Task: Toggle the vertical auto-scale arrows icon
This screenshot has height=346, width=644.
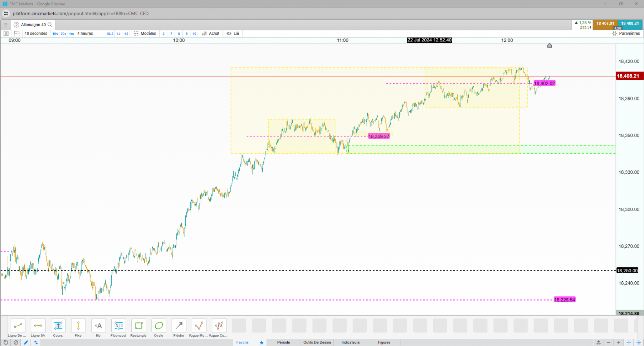Action: coord(639,342)
